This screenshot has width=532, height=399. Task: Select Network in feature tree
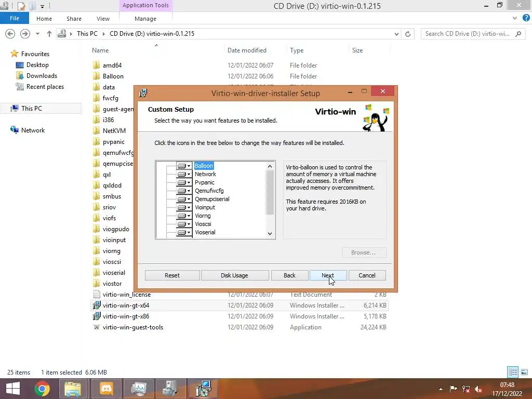pos(205,174)
